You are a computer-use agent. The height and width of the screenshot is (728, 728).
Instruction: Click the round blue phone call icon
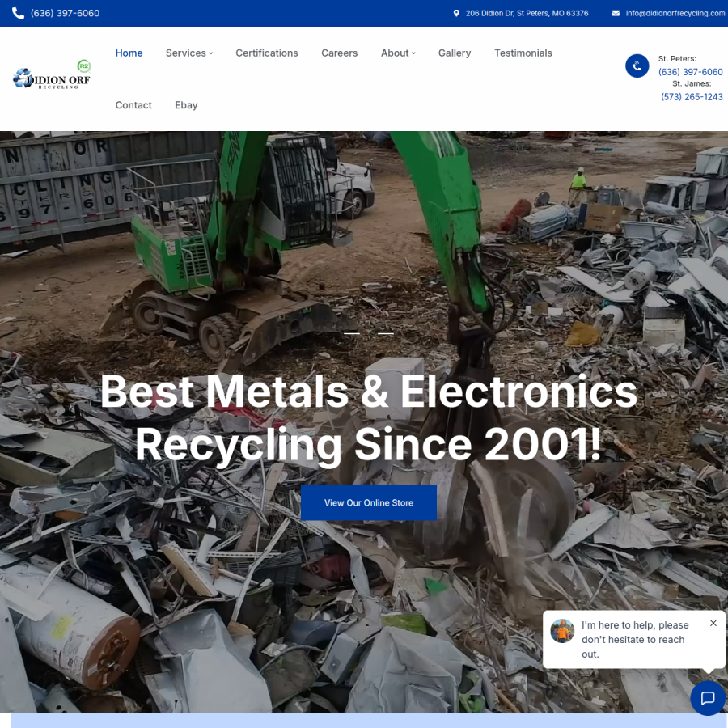coord(637,66)
